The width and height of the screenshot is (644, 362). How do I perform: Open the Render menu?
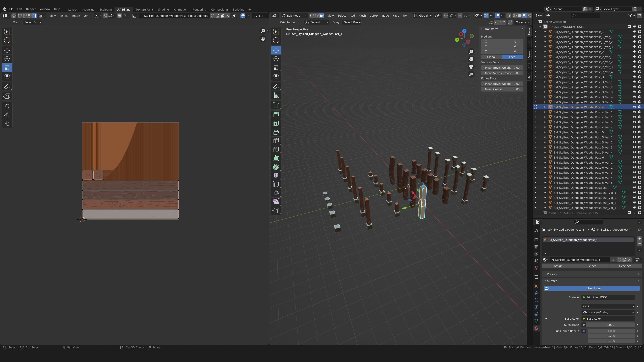point(31,9)
